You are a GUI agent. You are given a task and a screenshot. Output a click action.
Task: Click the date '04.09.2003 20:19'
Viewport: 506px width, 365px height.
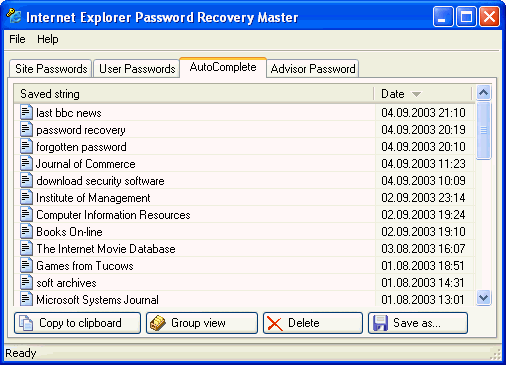[x=423, y=130]
